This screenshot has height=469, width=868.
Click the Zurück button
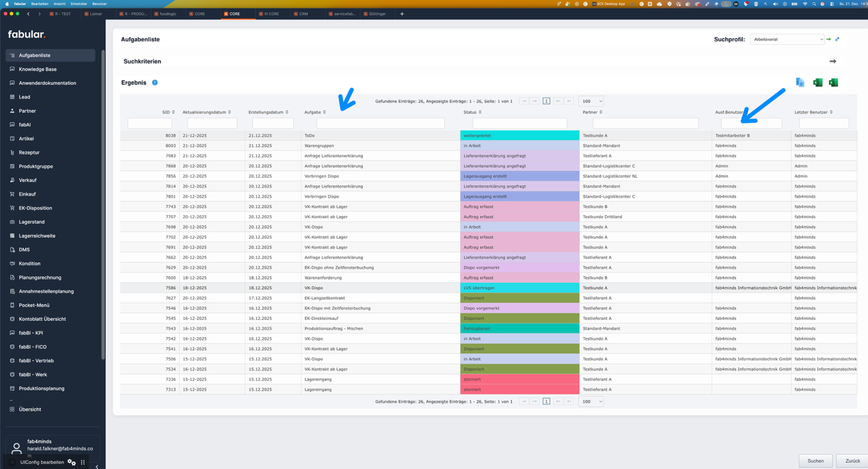click(x=852, y=461)
